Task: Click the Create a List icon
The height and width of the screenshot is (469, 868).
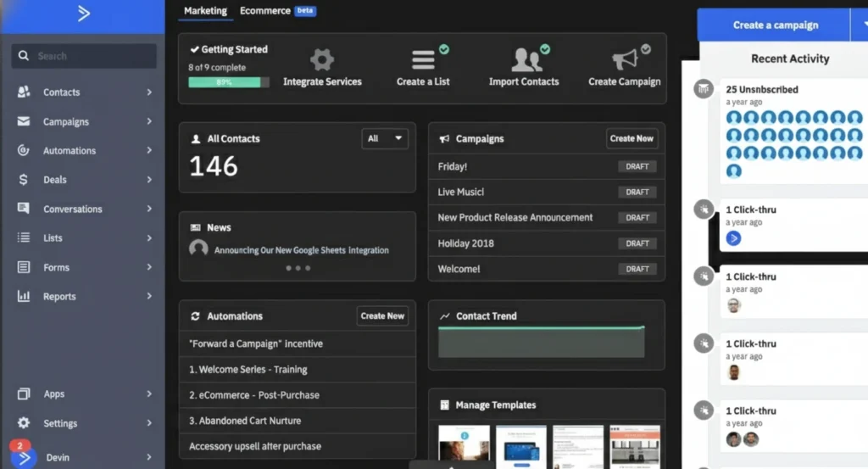Action: (423, 60)
